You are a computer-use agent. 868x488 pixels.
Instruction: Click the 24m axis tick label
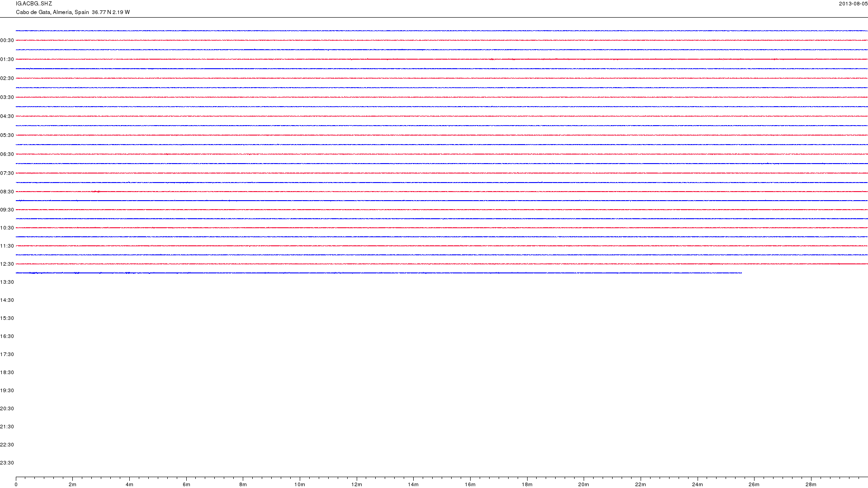click(698, 485)
